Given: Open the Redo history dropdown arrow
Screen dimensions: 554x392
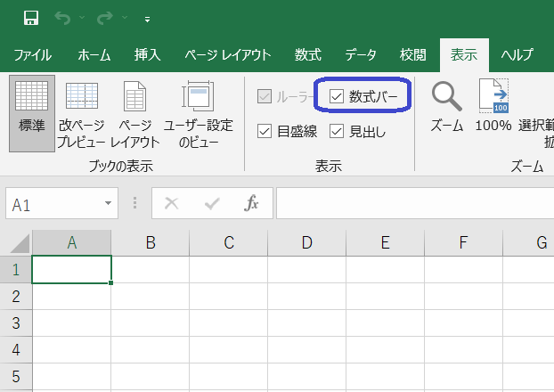Looking at the screenshot, I should point(125,17).
